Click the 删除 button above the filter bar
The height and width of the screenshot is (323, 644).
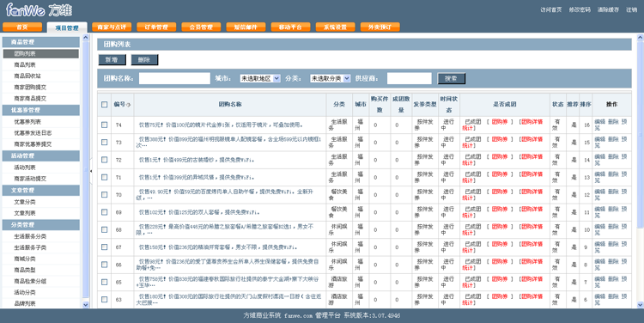pos(144,60)
